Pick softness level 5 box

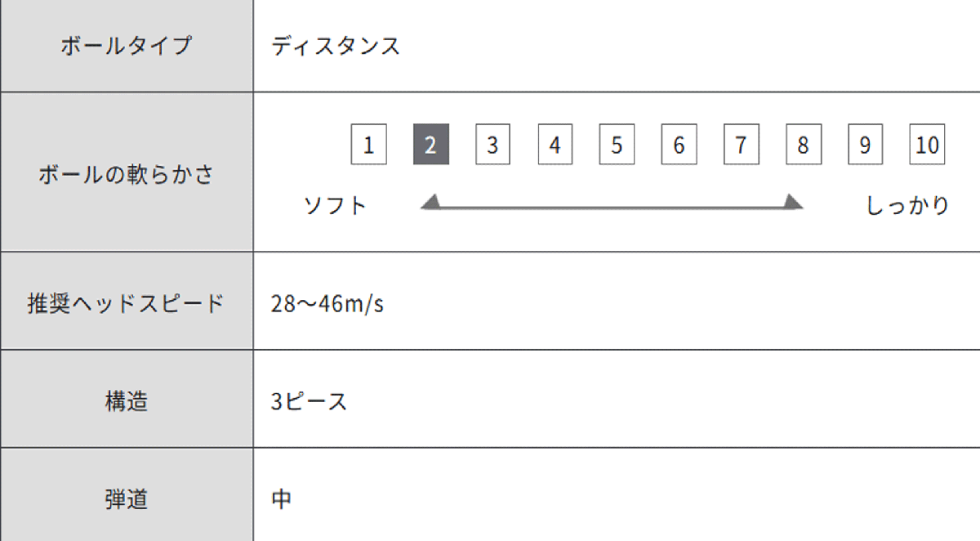(617, 145)
